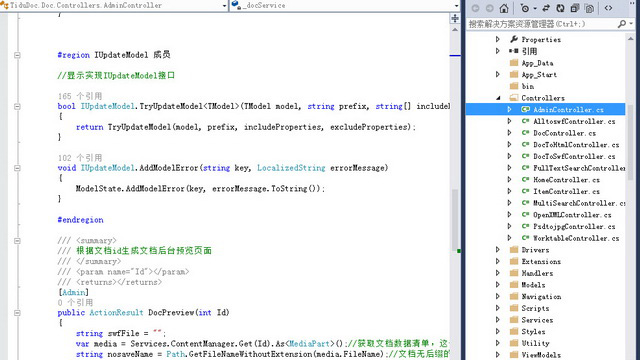Click the C# icon of FullTextSearchController
Screen dimensions: 640x360
526,168
